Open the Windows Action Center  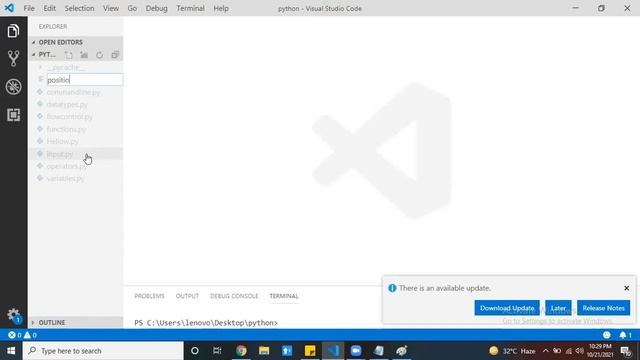click(x=626, y=351)
